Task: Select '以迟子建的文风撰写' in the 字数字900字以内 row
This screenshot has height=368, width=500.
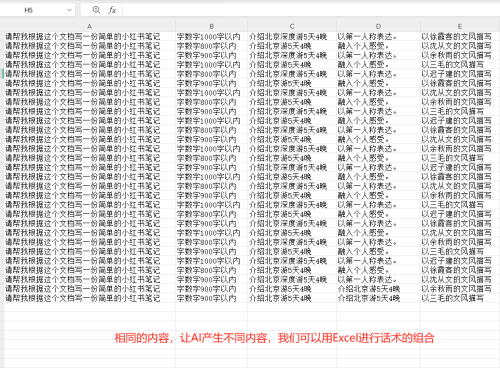Action: click(x=456, y=167)
